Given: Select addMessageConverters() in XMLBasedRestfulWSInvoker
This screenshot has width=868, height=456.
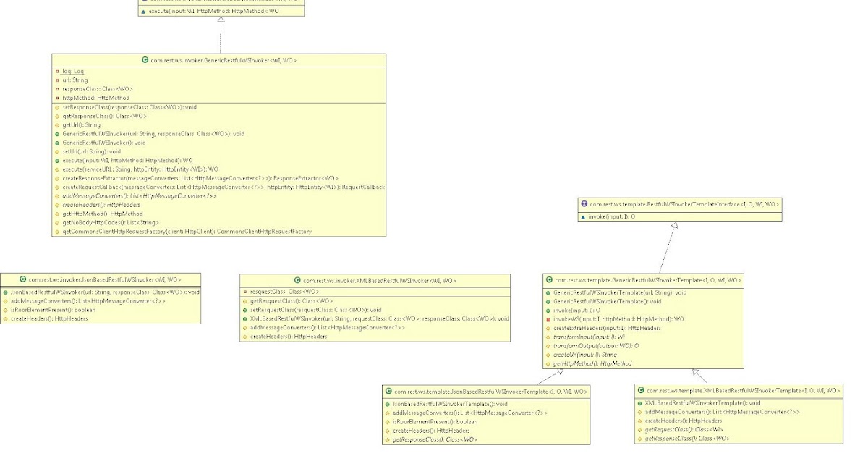Looking at the screenshot, I should pyautogui.click(x=328, y=327).
